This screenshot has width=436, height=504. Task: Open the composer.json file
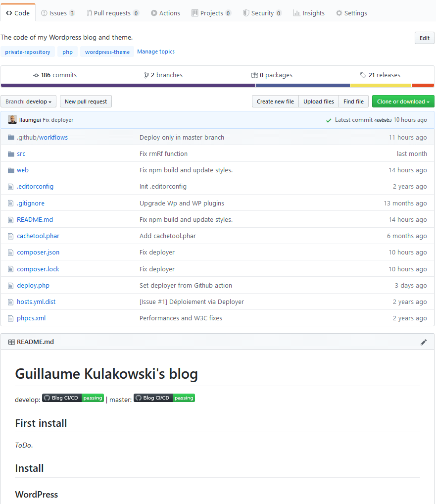click(38, 252)
